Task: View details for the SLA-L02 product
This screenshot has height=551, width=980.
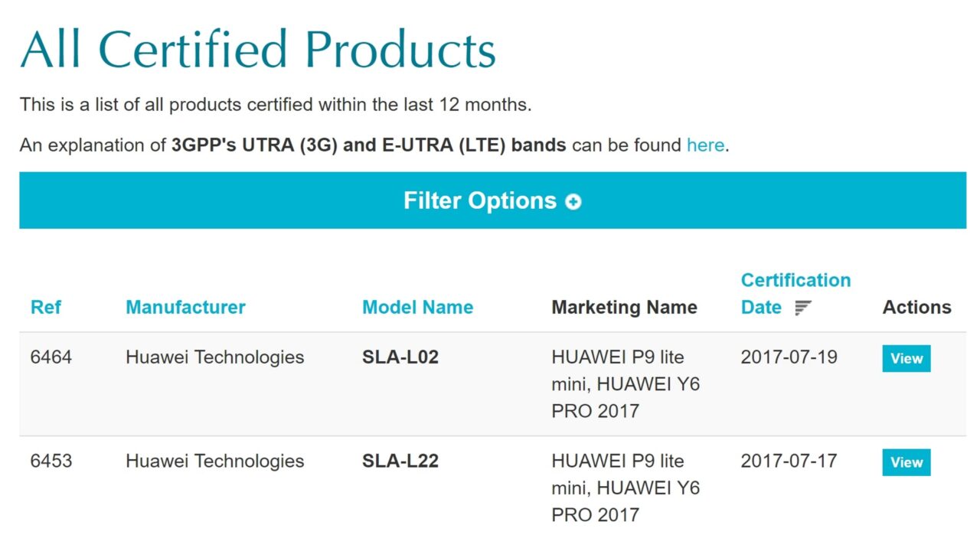Action: pos(906,358)
